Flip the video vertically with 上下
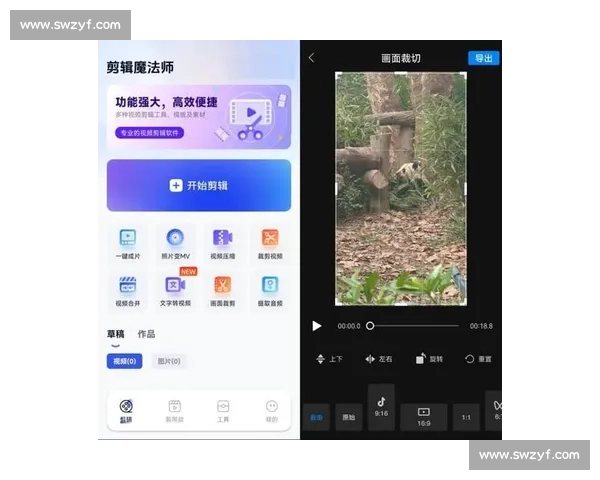This screenshot has width=600, height=480. pos(329,359)
